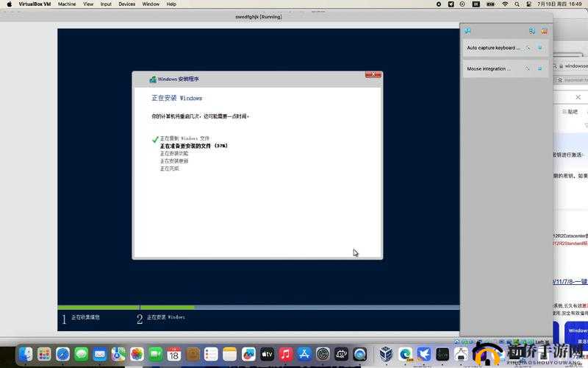This screenshot has height=368, width=588.
Task: Open Notes from the Dock
Action: (230, 354)
